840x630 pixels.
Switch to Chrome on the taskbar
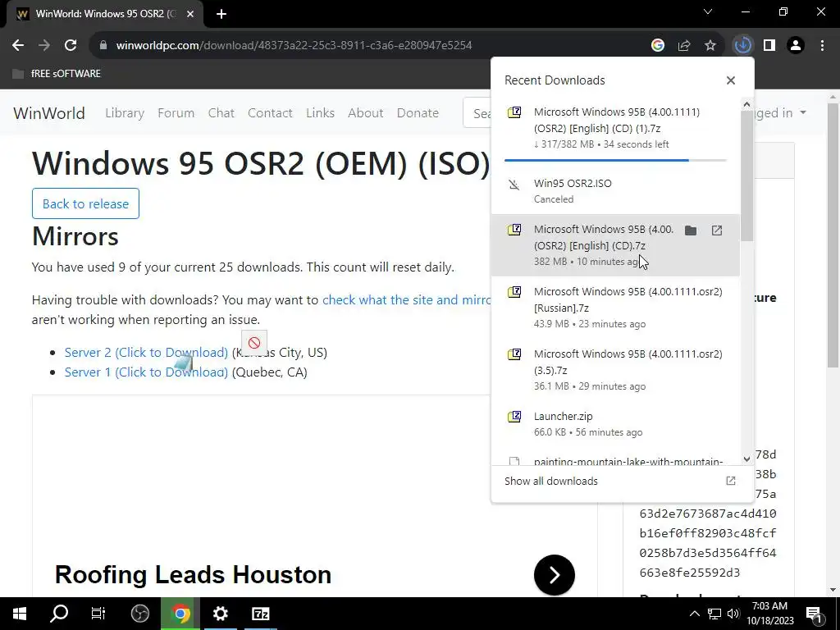point(180,614)
